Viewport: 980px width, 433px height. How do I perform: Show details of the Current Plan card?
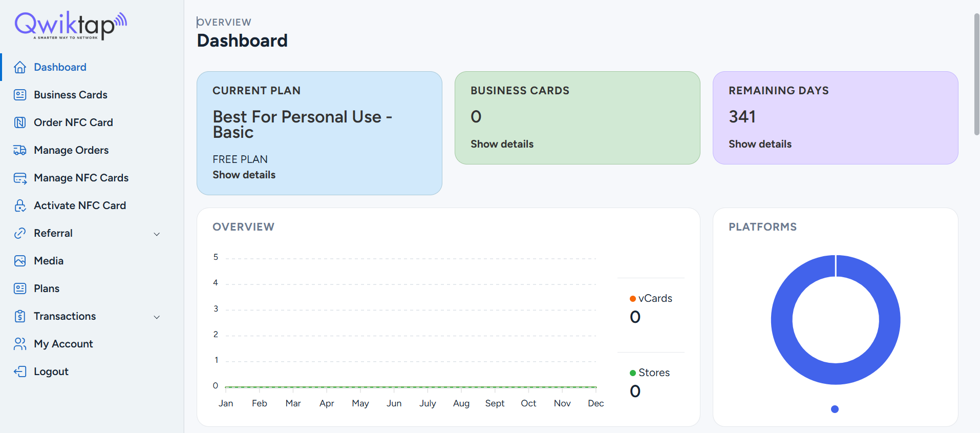point(244,175)
